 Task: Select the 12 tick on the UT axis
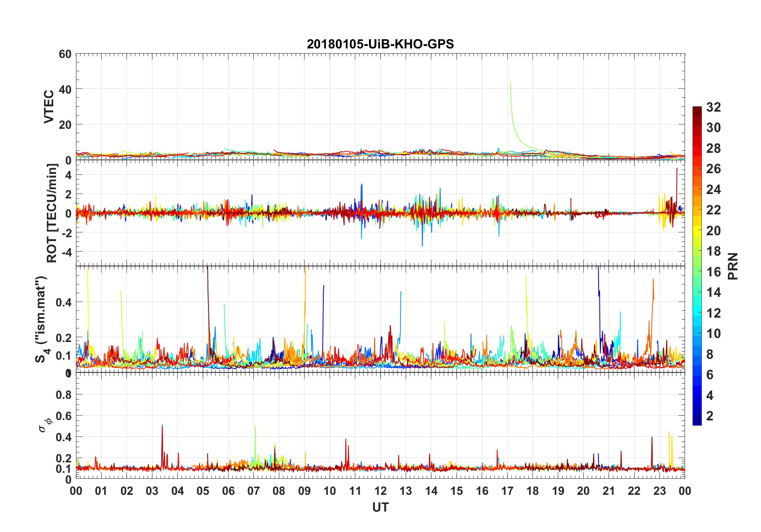tap(380, 491)
